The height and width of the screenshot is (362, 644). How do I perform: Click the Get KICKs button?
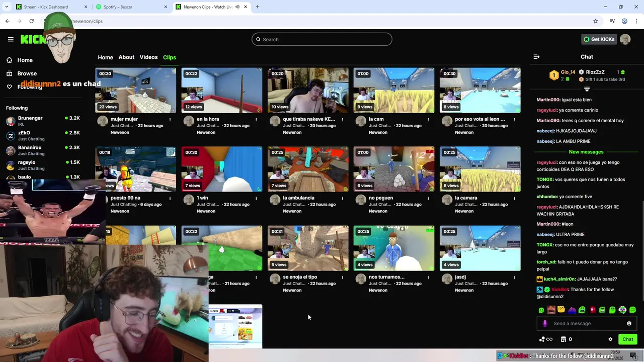pyautogui.click(x=599, y=39)
